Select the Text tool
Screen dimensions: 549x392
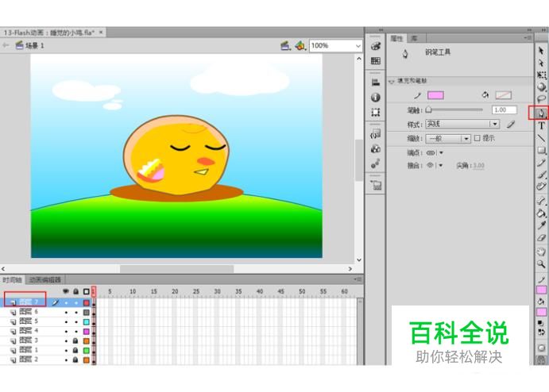(x=541, y=125)
